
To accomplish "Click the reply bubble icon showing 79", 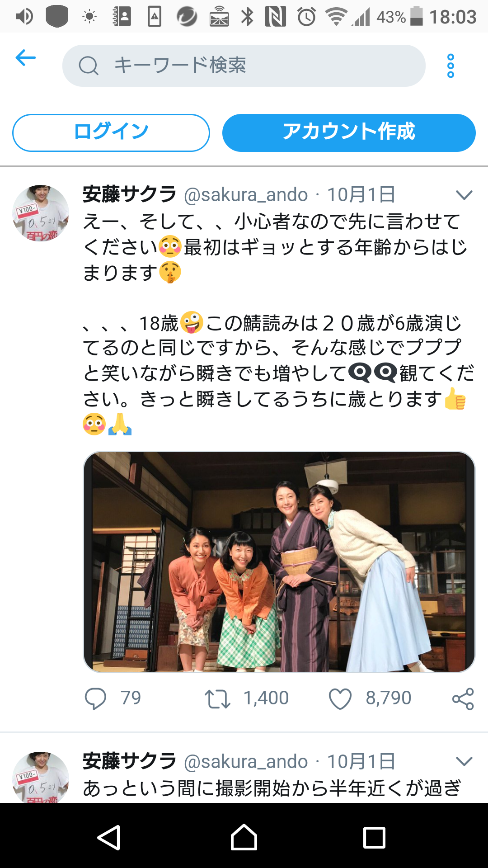I will tap(95, 698).
